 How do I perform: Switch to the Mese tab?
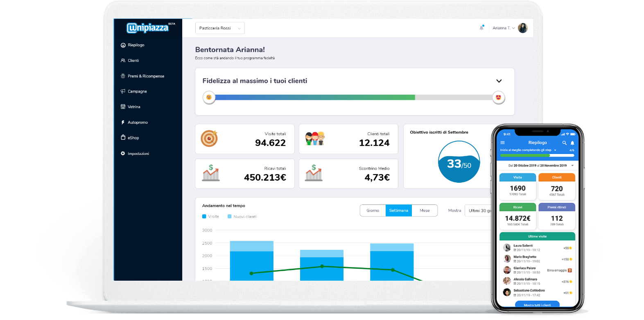(425, 211)
